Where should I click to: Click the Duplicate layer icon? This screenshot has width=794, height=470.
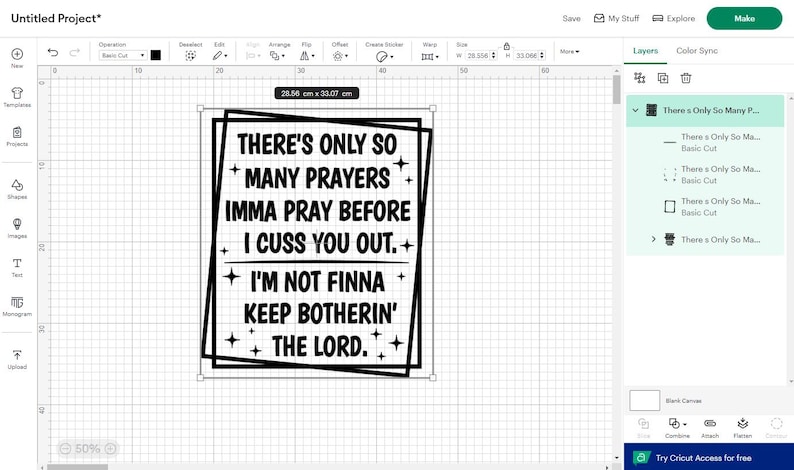pyautogui.click(x=663, y=78)
